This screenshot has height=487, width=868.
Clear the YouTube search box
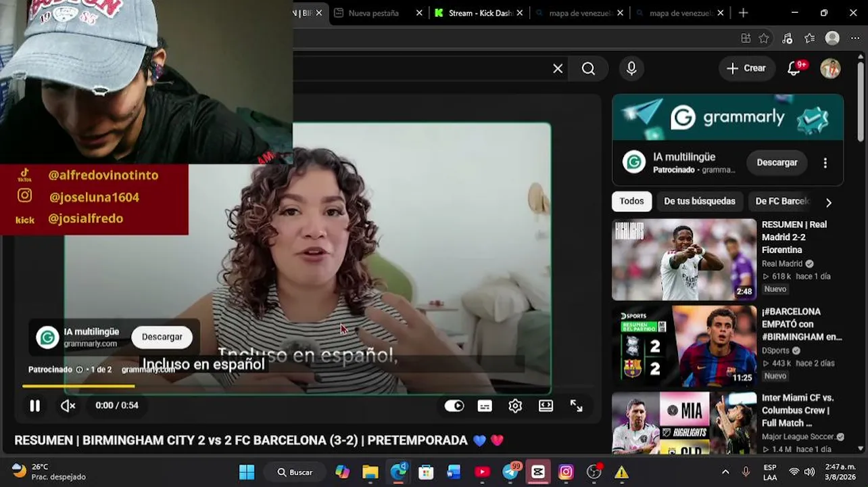click(558, 68)
